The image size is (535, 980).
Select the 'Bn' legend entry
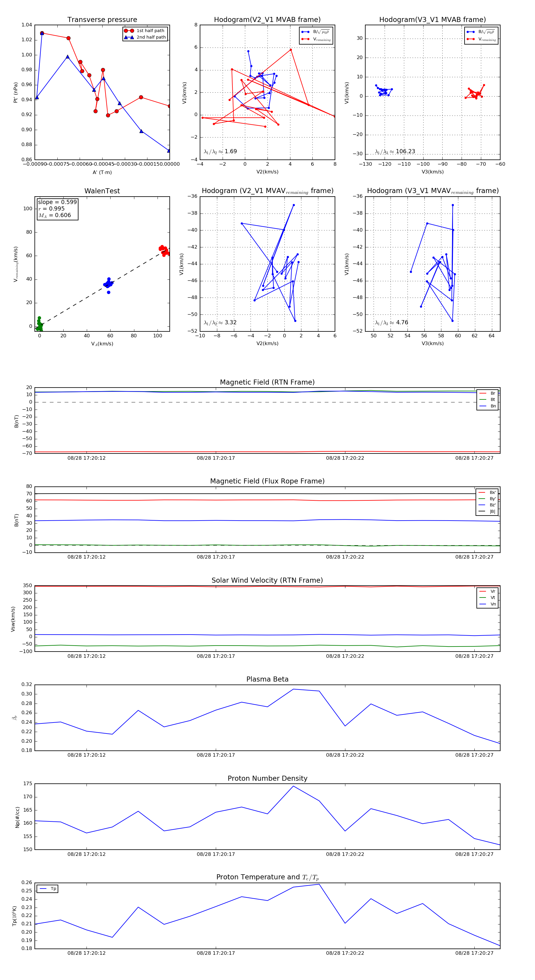tap(487, 406)
